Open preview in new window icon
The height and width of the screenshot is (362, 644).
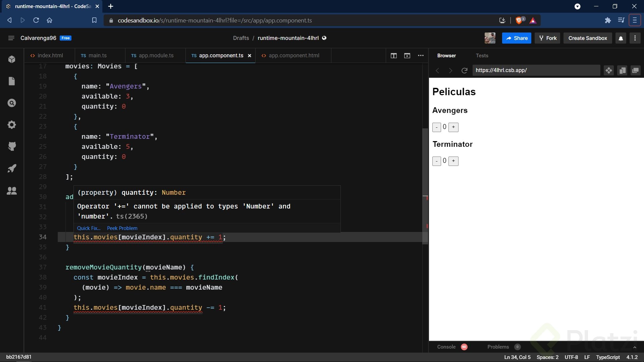tap(635, 70)
